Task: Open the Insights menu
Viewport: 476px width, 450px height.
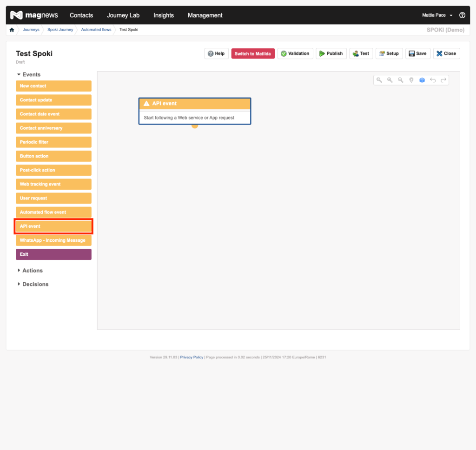Action: [164, 15]
